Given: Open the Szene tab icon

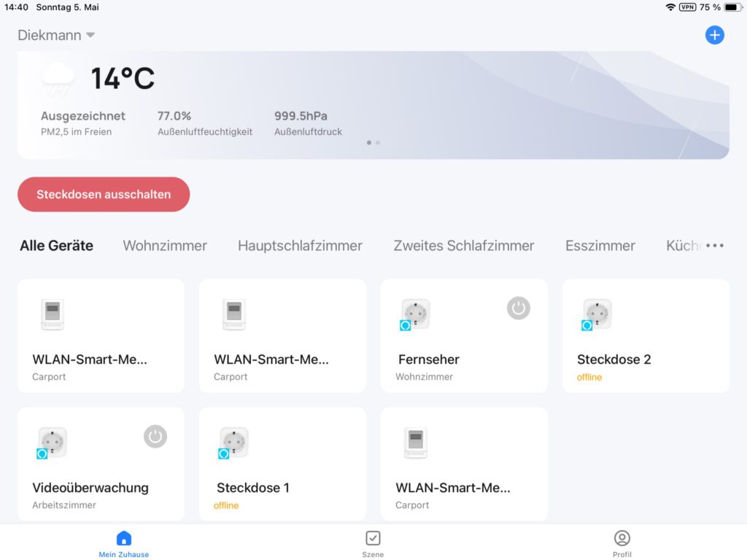Looking at the screenshot, I should pyautogui.click(x=373, y=538).
